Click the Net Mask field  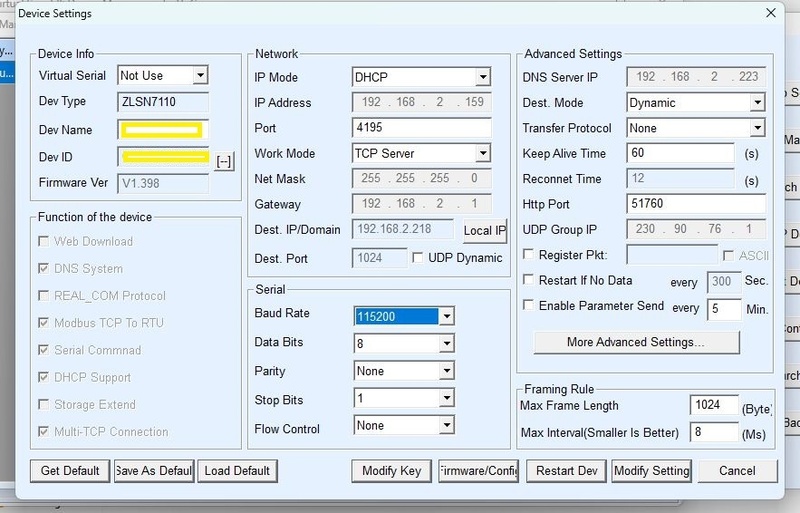tap(421, 178)
